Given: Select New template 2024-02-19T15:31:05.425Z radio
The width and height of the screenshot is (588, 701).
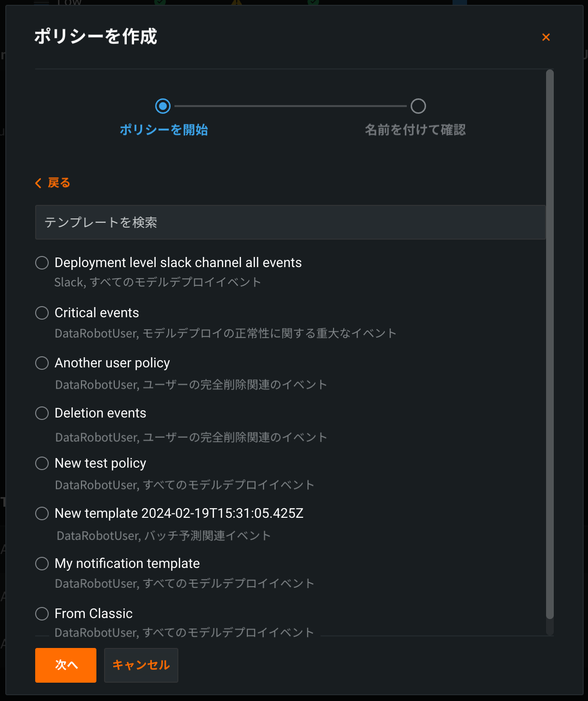Looking at the screenshot, I should pos(42,513).
